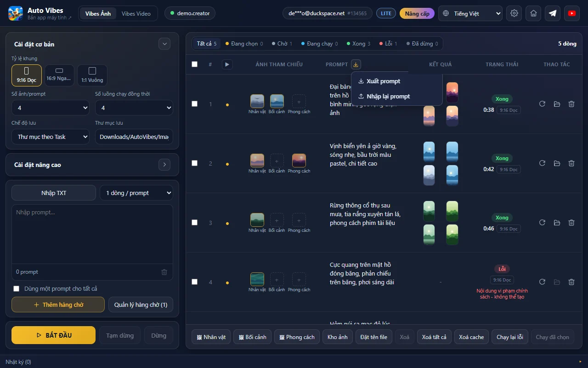Expand the "Cài đặt nâng cao" section

(x=164, y=165)
